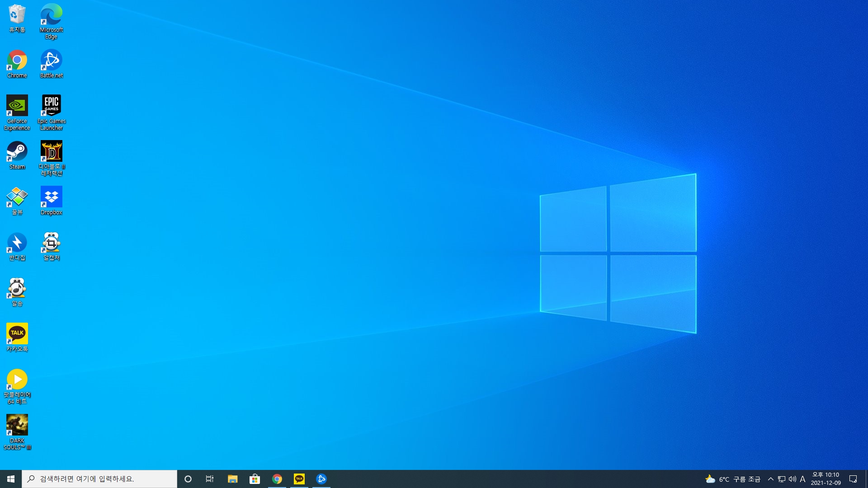The height and width of the screenshot is (488, 868).
Task: Click the taskbar search box
Action: 99,479
